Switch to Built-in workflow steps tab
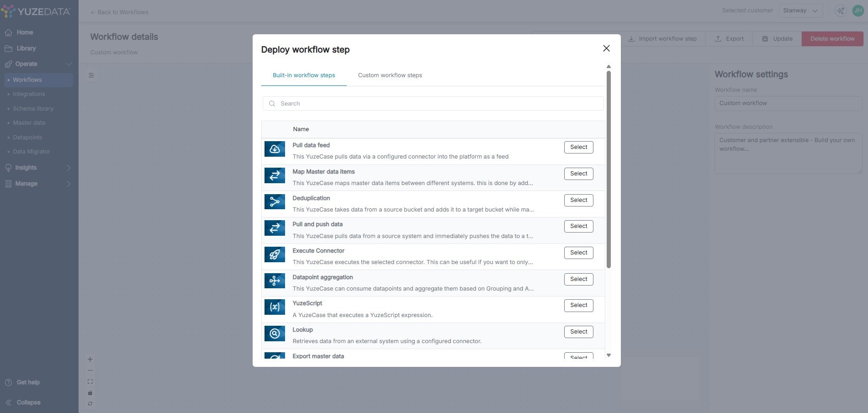 [x=304, y=75]
